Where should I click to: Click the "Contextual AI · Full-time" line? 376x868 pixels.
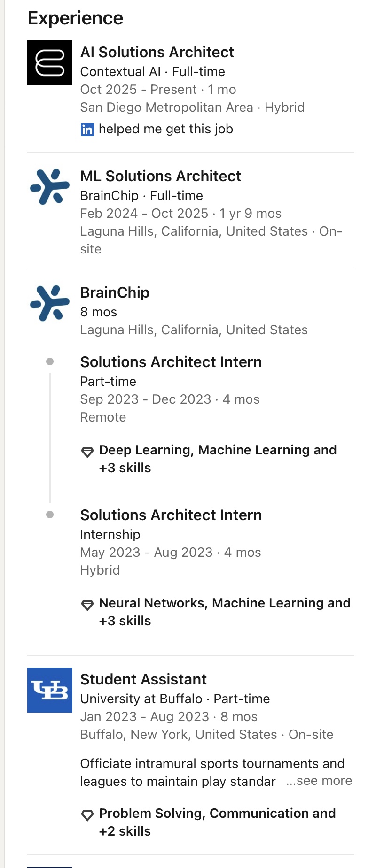[x=152, y=72]
